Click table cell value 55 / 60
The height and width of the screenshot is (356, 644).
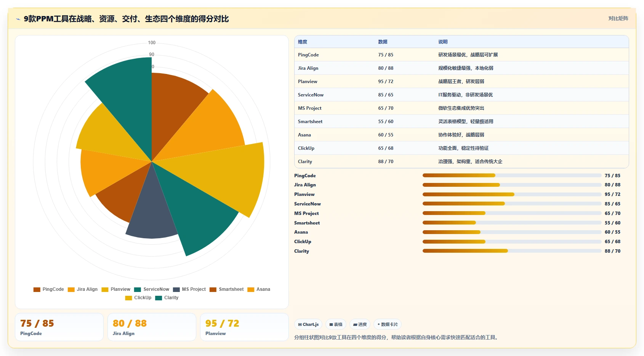386,122
